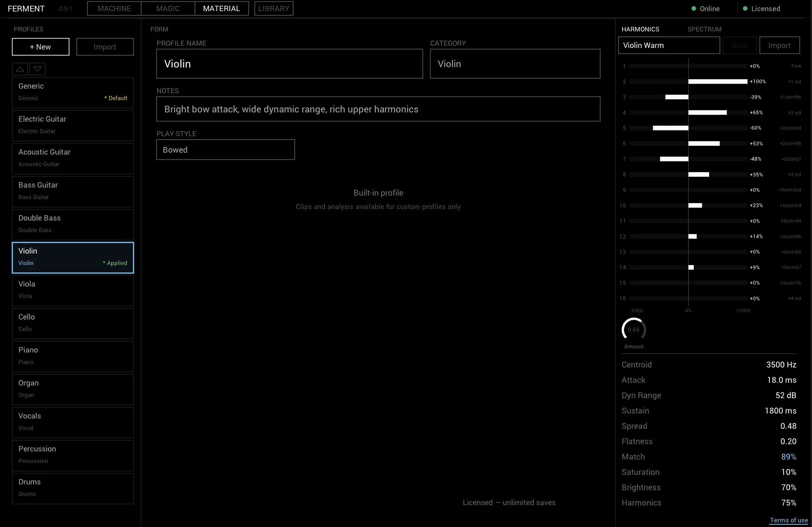Create a profile with + New
The height and width of the screenshot is (527, 812).
point(40,46)
